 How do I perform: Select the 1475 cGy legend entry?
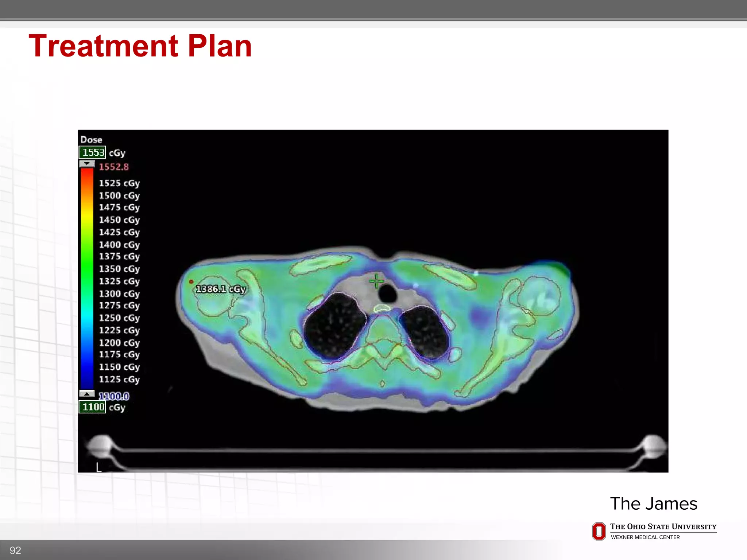pos(119,208)
